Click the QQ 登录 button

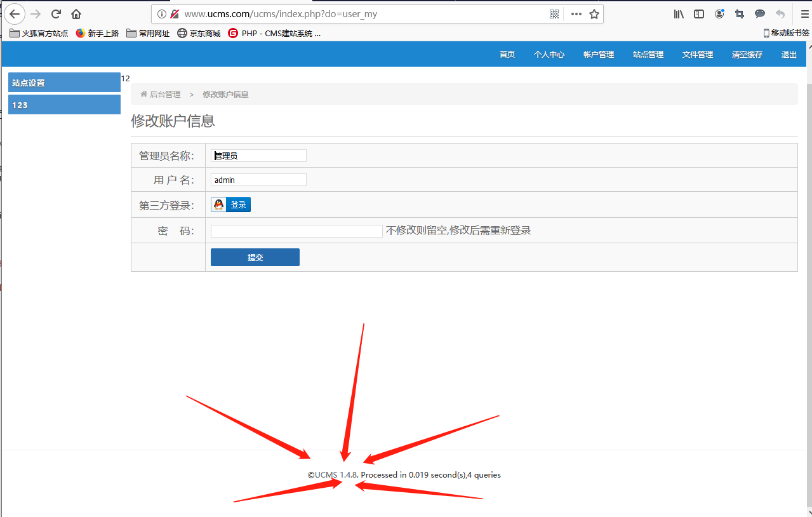tap(231, 205)
